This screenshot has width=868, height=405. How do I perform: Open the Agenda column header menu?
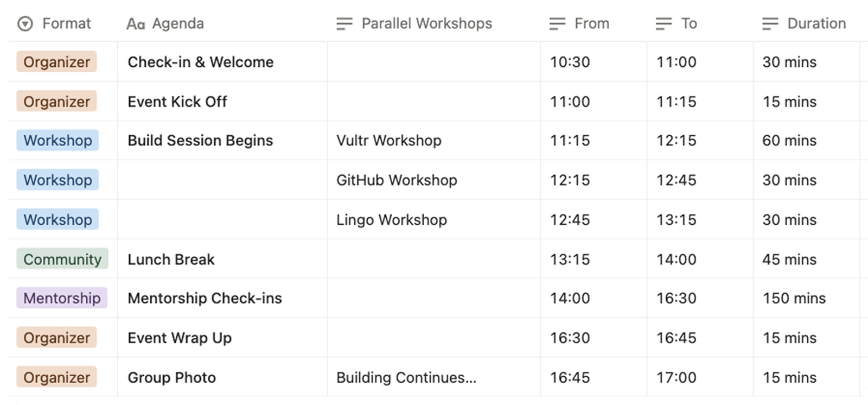pos(178,24)
